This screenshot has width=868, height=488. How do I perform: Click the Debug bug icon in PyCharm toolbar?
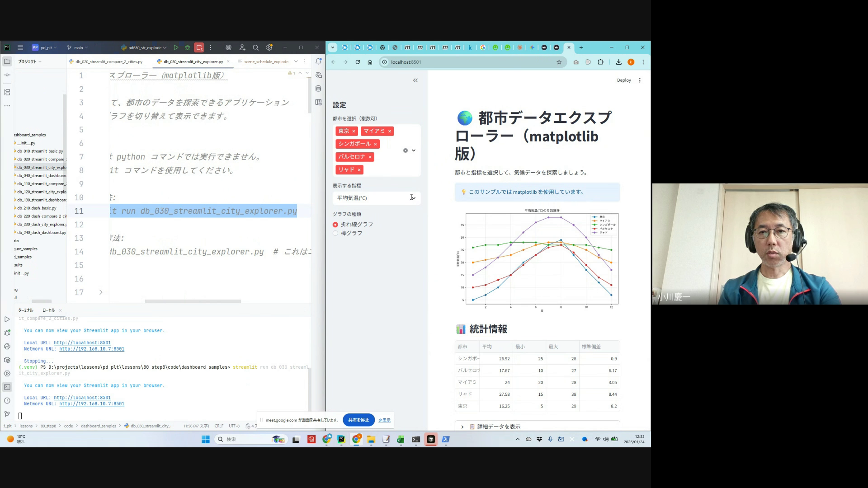[187, 47]
